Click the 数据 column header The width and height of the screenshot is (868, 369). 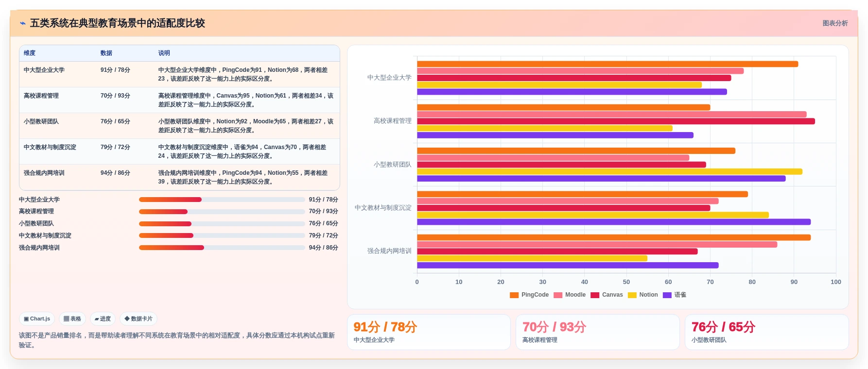(x=106, y=53)
